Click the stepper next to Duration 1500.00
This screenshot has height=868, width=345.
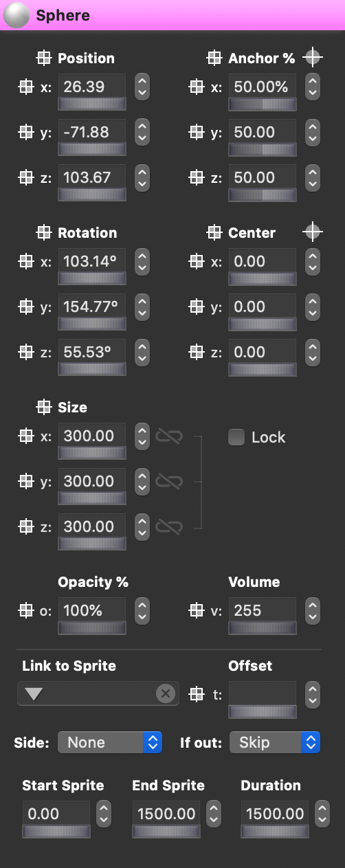tap(322, 814)
